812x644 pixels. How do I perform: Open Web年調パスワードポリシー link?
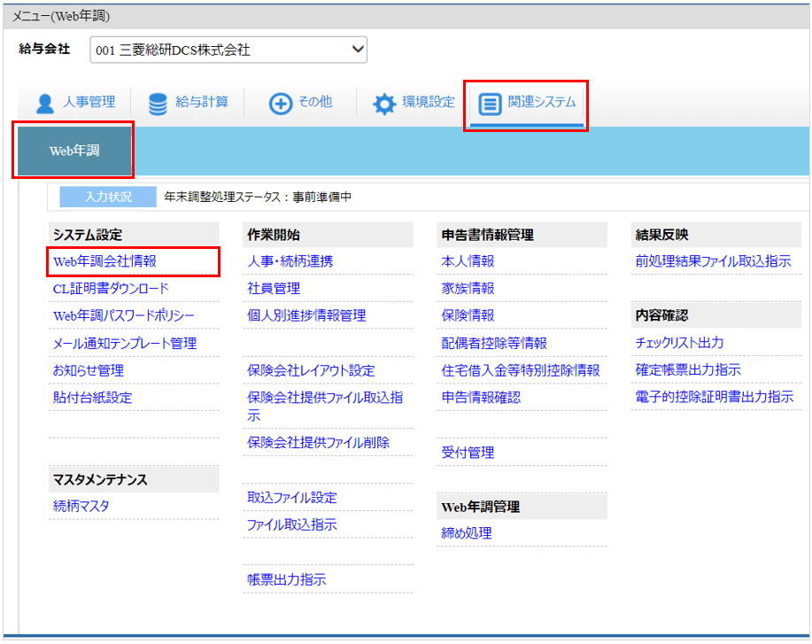[124, 315]
